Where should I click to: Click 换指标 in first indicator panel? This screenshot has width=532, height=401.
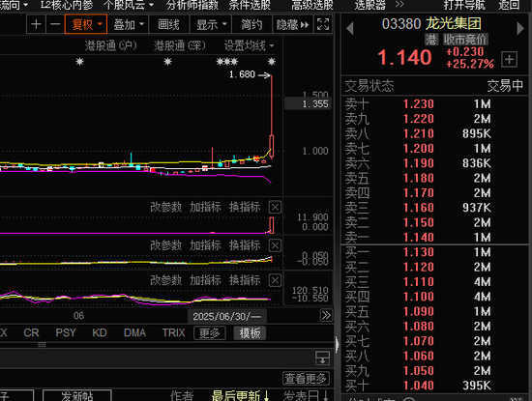[x=245, y=207]
